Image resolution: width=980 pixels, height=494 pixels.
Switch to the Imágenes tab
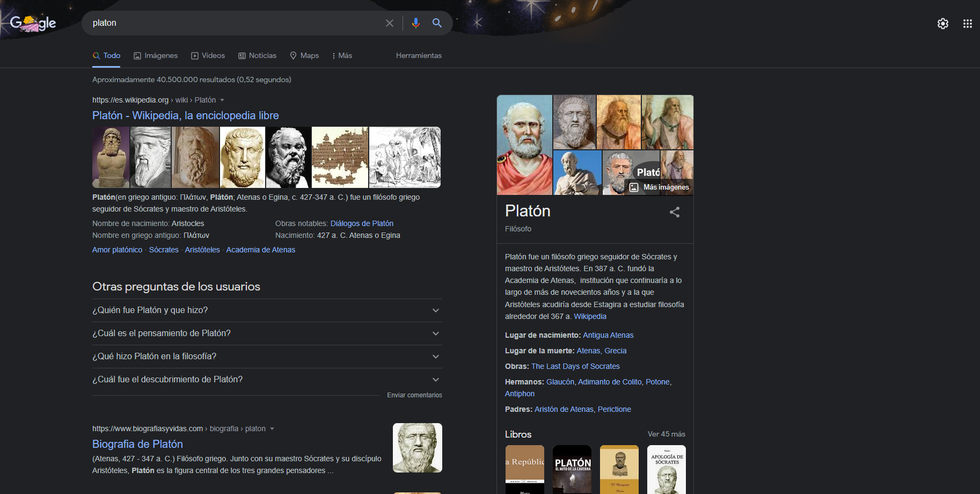click(x=156, y=55)
